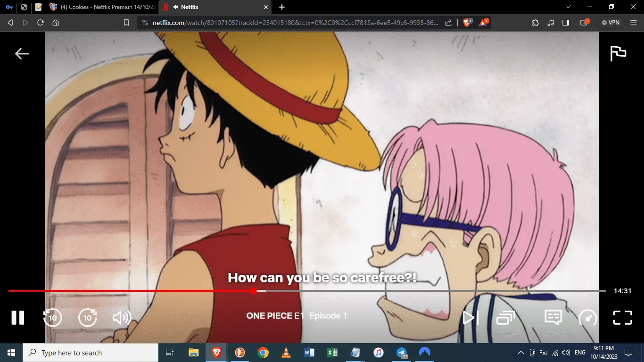Go back from the Netflix player
Viewport: 644px width, 362px height.
click(22, 54)
